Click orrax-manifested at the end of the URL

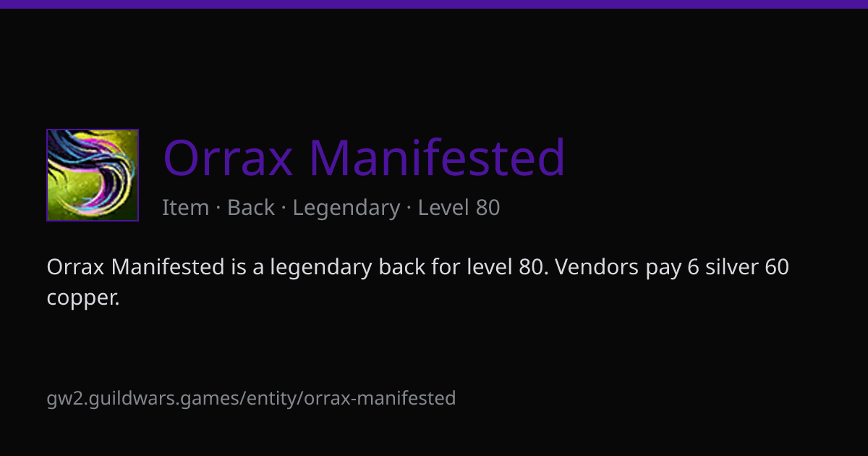tap(380, 398)
